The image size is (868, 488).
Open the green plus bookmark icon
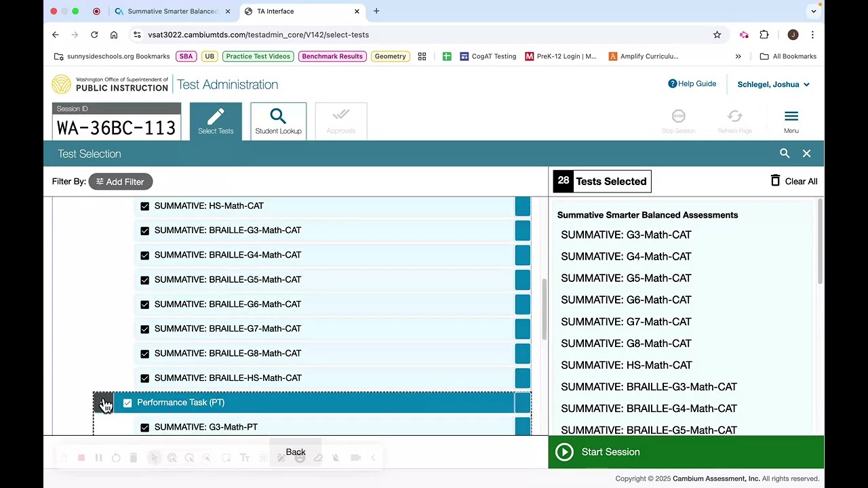click(x=447, y=56)
